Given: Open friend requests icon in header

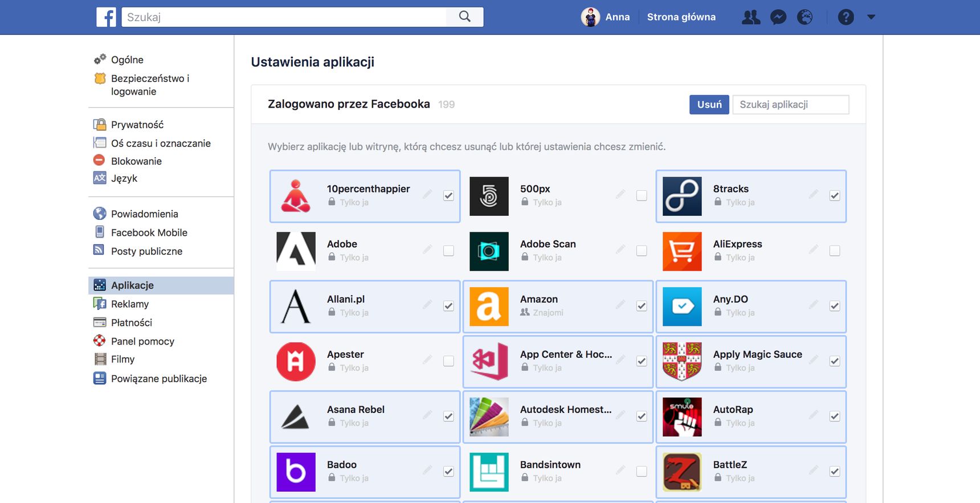Looking at the screenshot, I should click(751, 17).
